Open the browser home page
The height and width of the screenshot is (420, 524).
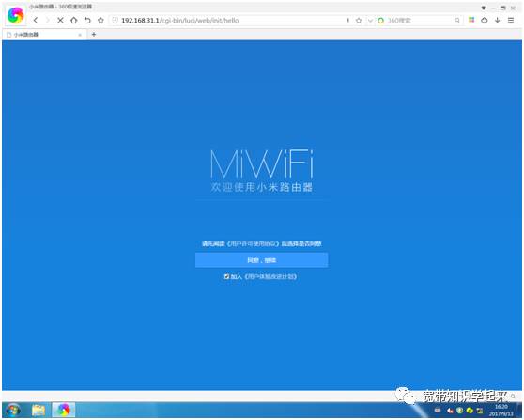74,21
